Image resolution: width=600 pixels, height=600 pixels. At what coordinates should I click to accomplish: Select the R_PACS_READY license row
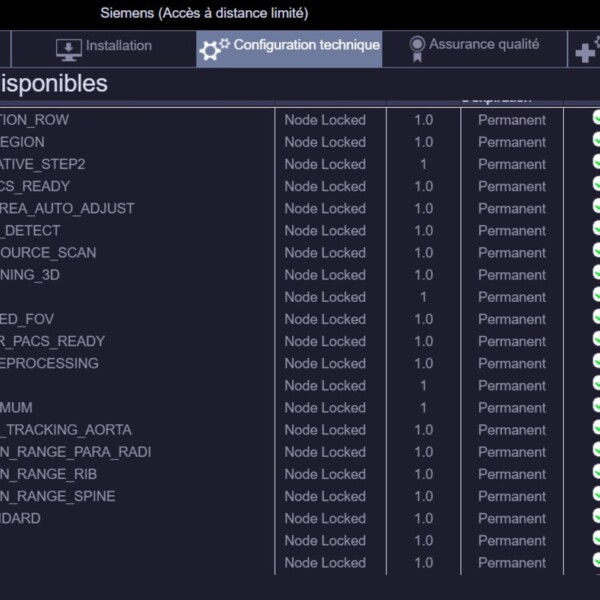click(300, 341)
